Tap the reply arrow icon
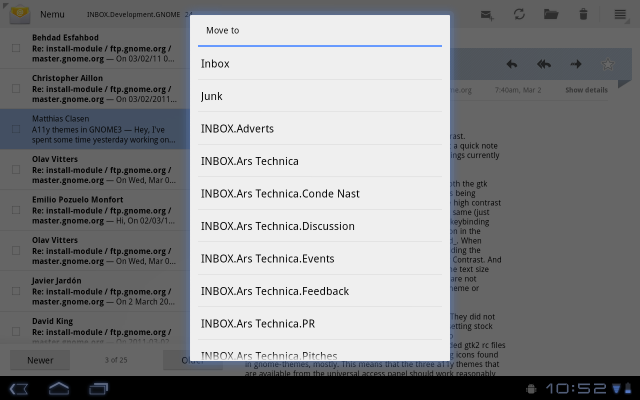 tap(512, 64)
